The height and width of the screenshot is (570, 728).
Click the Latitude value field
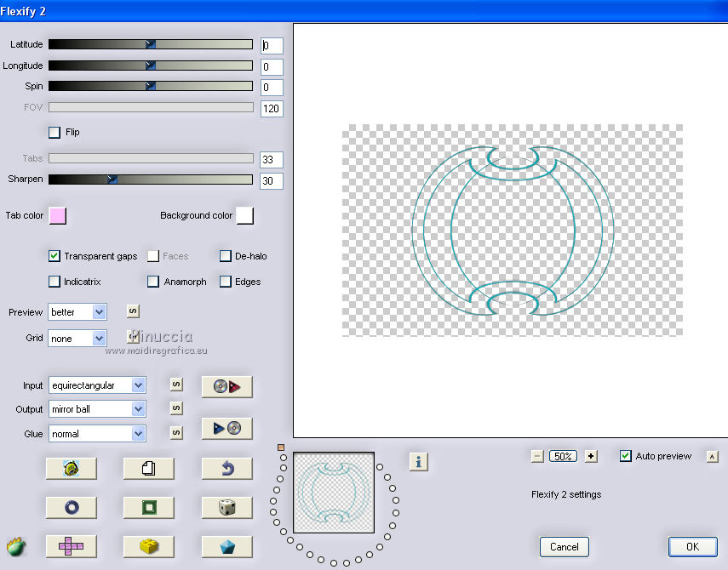(272, 45)
